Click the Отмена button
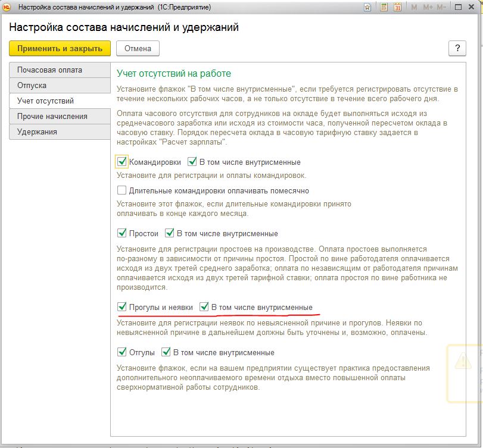This screenshot has width=483, height=448. pyautogui.click(x=138, y=48)
